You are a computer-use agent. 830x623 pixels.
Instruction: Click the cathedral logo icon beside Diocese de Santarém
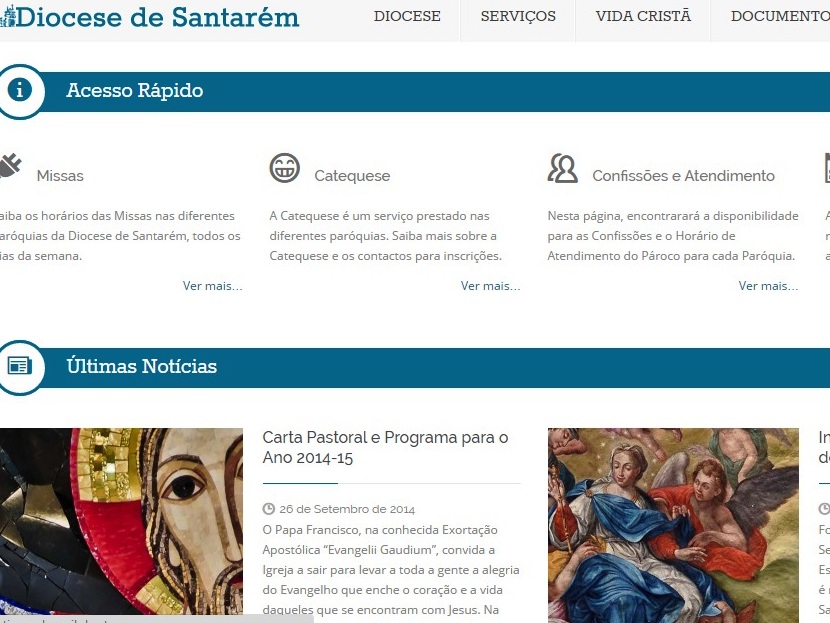coord(8,16)
